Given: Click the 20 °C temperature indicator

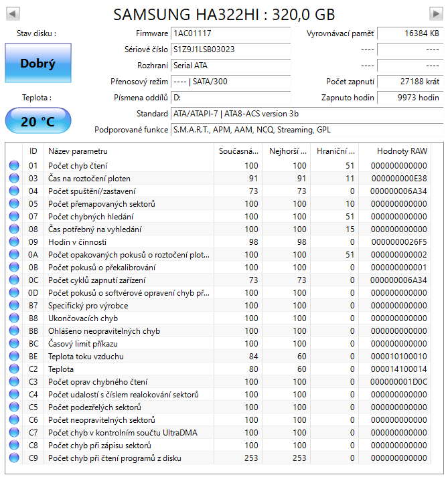Looking at the screenshot, I should (38, 122).
